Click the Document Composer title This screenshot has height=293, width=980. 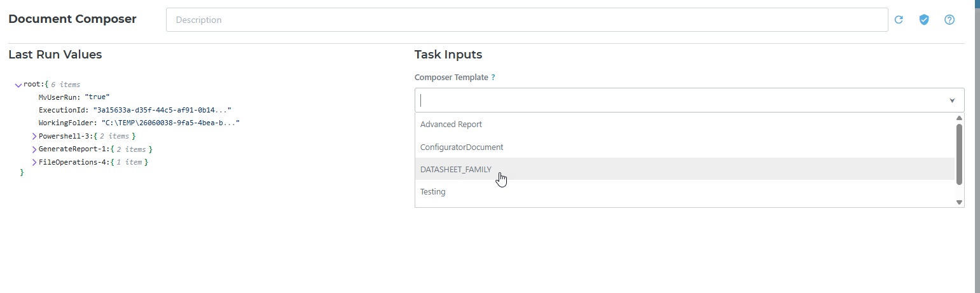click(x=72, y=19)
